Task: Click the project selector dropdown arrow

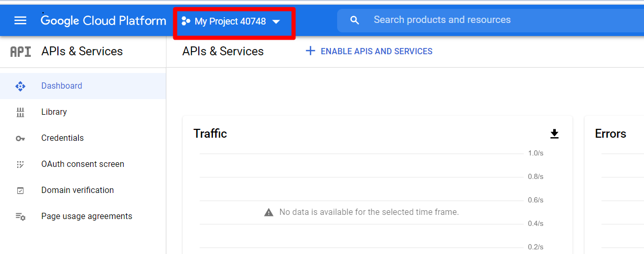Action: pyautogui.click(x=276, y=22)
